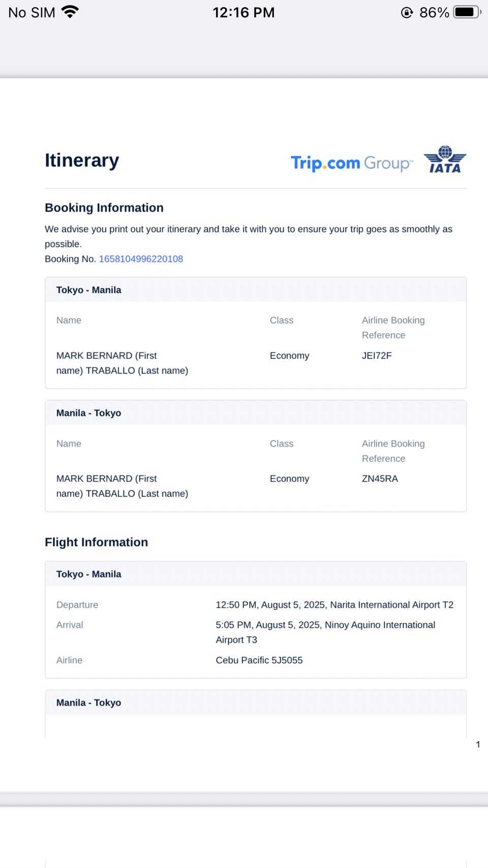Screen dimensions: 488x868
Task: Select the Tokyo - Manila booking header
Action: [89, 290]
